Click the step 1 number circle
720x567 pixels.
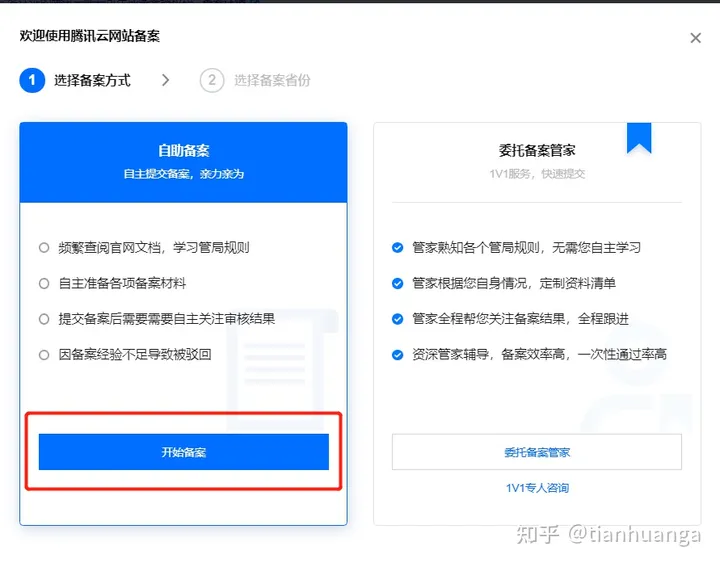pyautogui.click(x=32, y=80)
